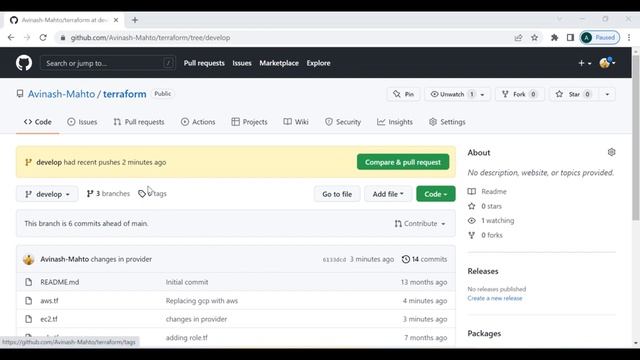Click ec2.tf file icon

pyautogui.click(x=29, y=319)
